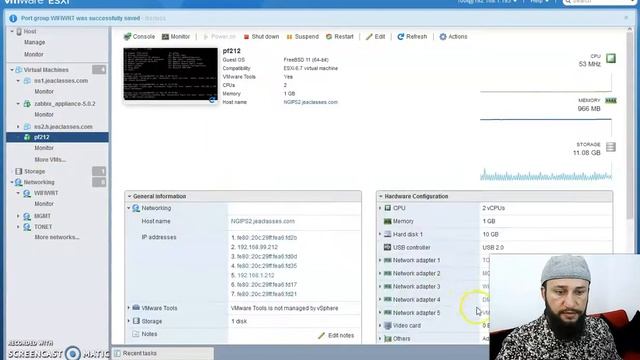Open the VM Console
This screenshot has width=640, height=360.
pos(139,37)
